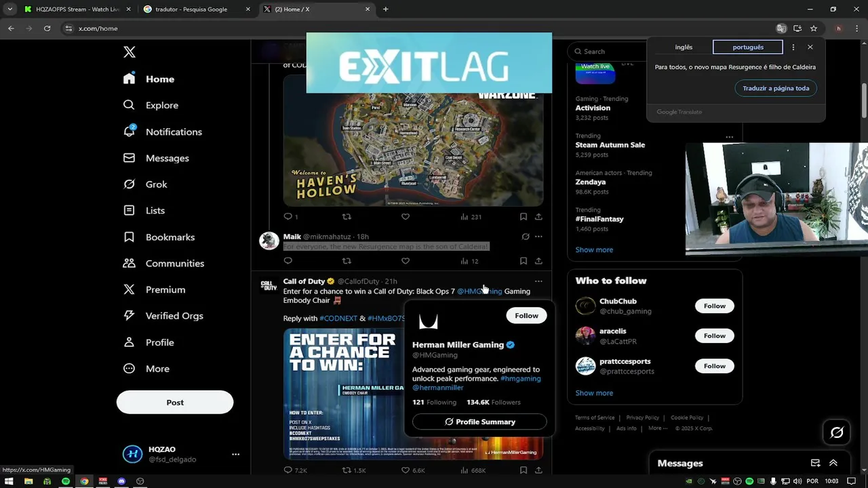The width and height of the screenshot is (868, 488).
Task: Open the HQZAO account menu dots
Action: click(x=235, y=454)
